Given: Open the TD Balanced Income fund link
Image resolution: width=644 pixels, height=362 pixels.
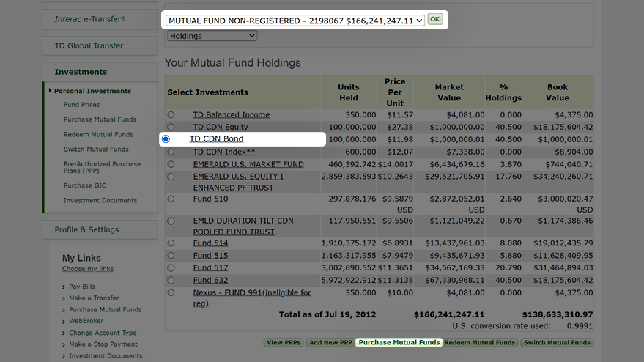Looking at the screenshot, I should [232, 114].
